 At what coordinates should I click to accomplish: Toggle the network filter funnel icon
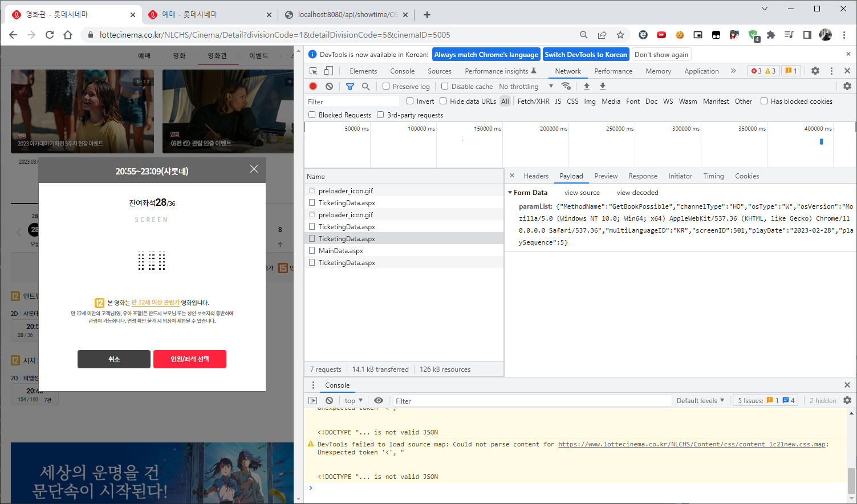pos(350,86)
